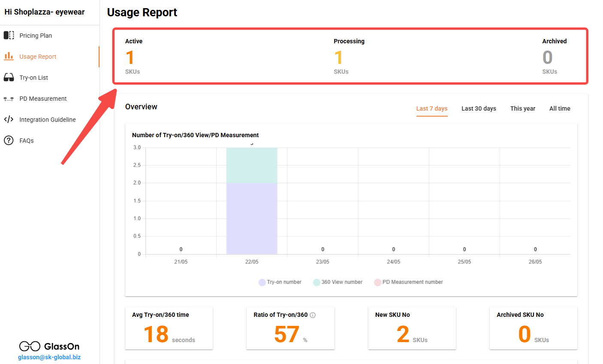
Task: Switch to the Last 30 days tab
Action: 479,108
